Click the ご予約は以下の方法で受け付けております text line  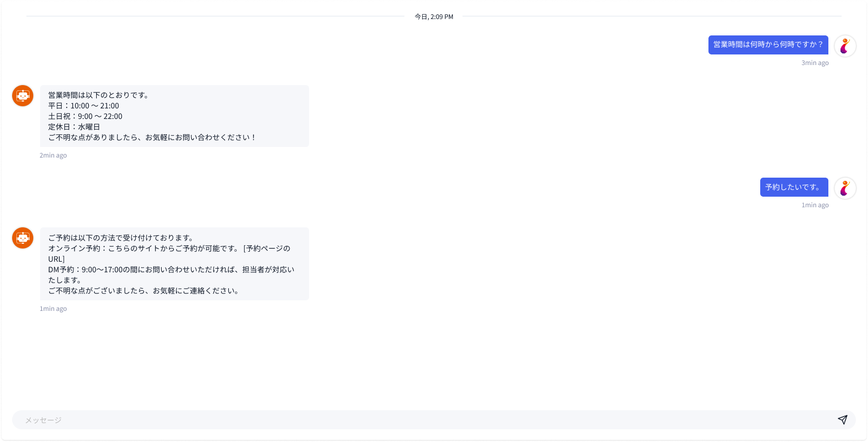(x=121, y=238)
